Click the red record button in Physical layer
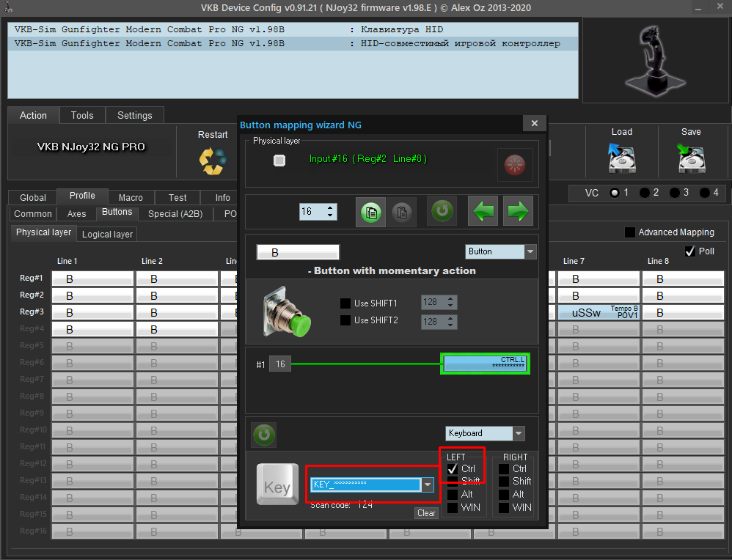732x560 pixels. tap(515, 165)
